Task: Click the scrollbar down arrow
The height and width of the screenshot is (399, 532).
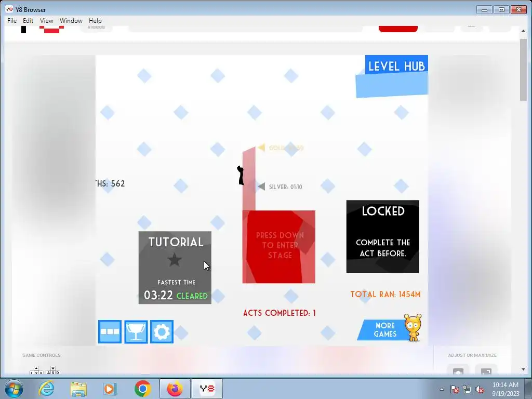Action: click(x=523, y=370)
